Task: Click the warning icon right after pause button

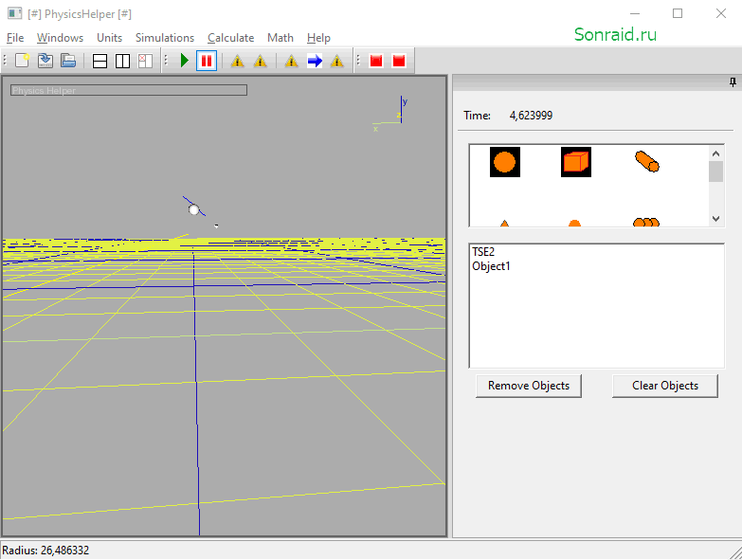Action: pyautogui.click(x=237, y=61)
